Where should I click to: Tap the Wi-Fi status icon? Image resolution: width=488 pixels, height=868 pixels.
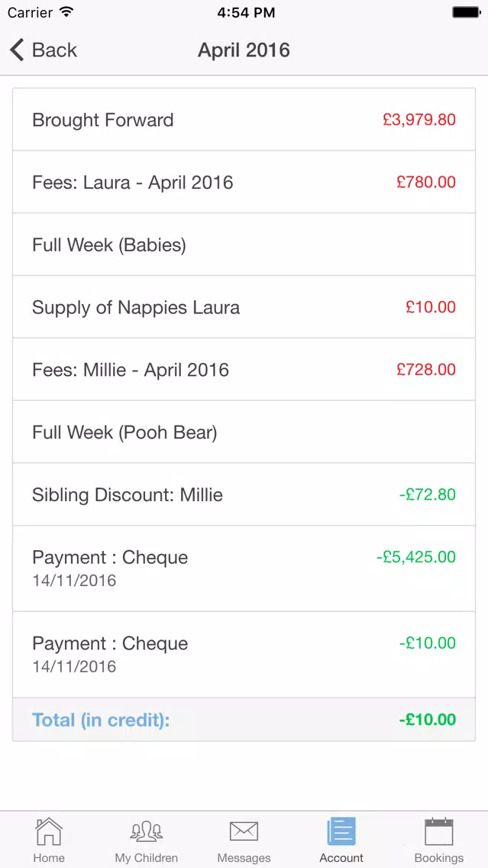[67, 12]
